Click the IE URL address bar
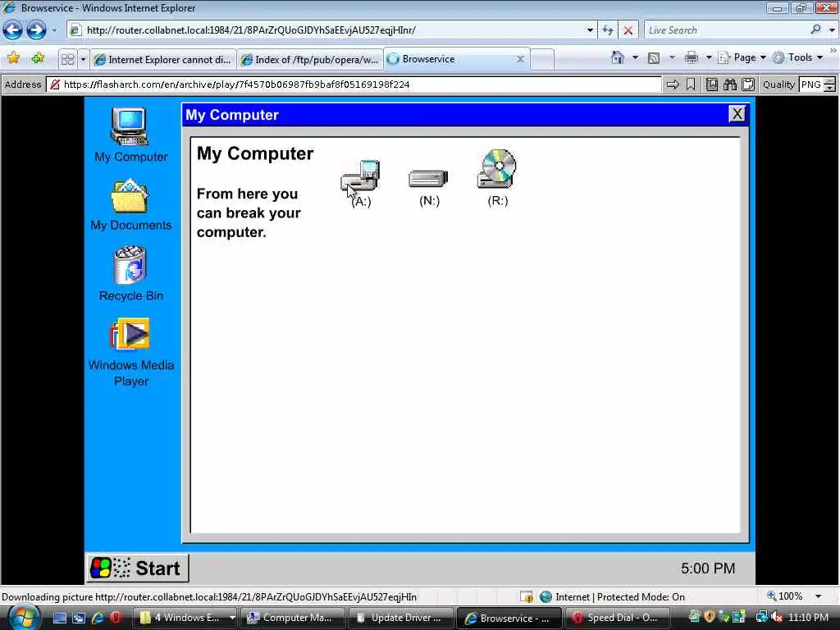 click(325, 30)
